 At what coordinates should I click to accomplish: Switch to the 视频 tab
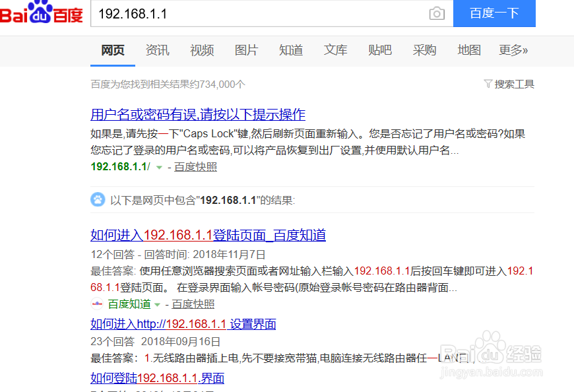(201, 50)
